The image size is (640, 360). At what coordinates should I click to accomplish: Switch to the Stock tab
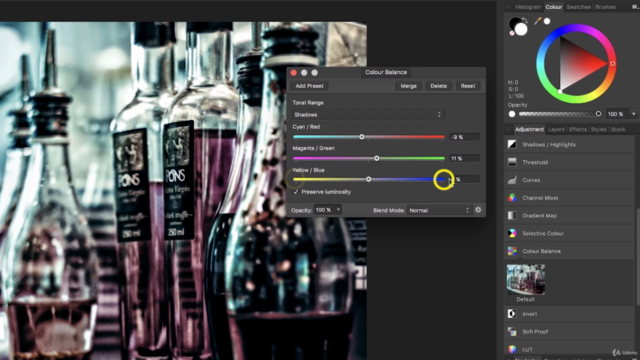click(x=618, y=129)
